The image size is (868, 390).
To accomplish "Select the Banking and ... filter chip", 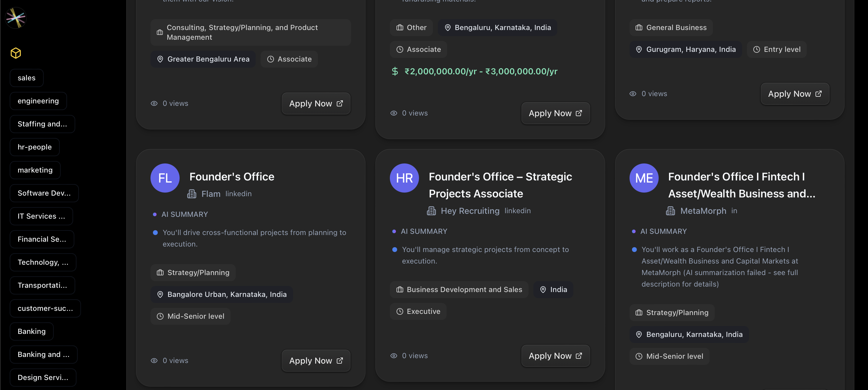I will click(x=44, y=355).
